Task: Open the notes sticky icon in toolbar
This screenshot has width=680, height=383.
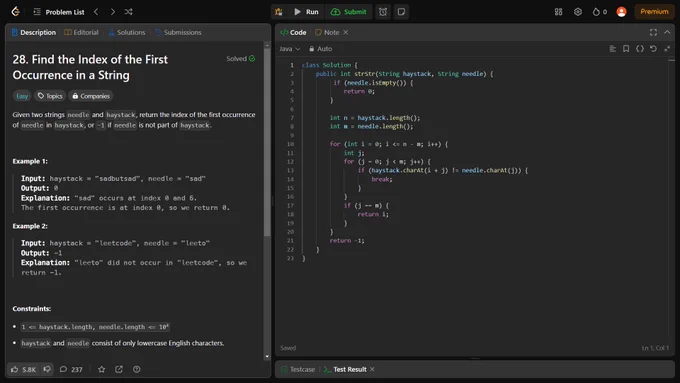Action: point(401,12)
